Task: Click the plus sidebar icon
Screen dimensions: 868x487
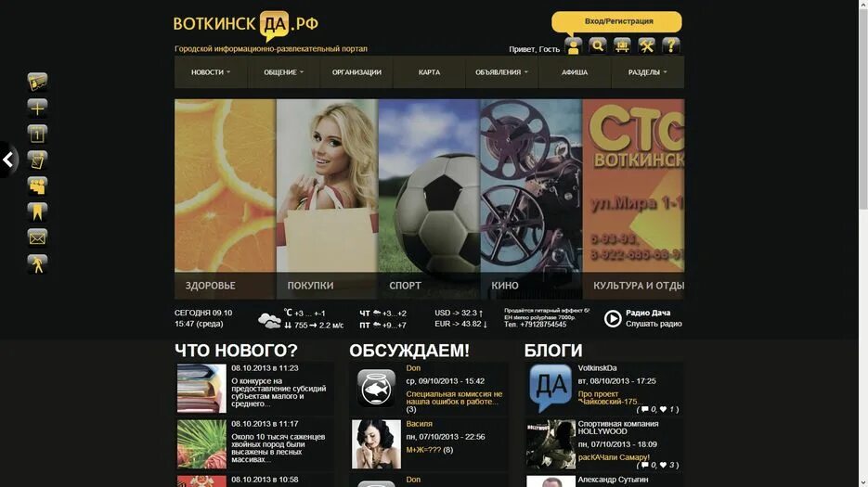Action: click(x=38, y=108)
